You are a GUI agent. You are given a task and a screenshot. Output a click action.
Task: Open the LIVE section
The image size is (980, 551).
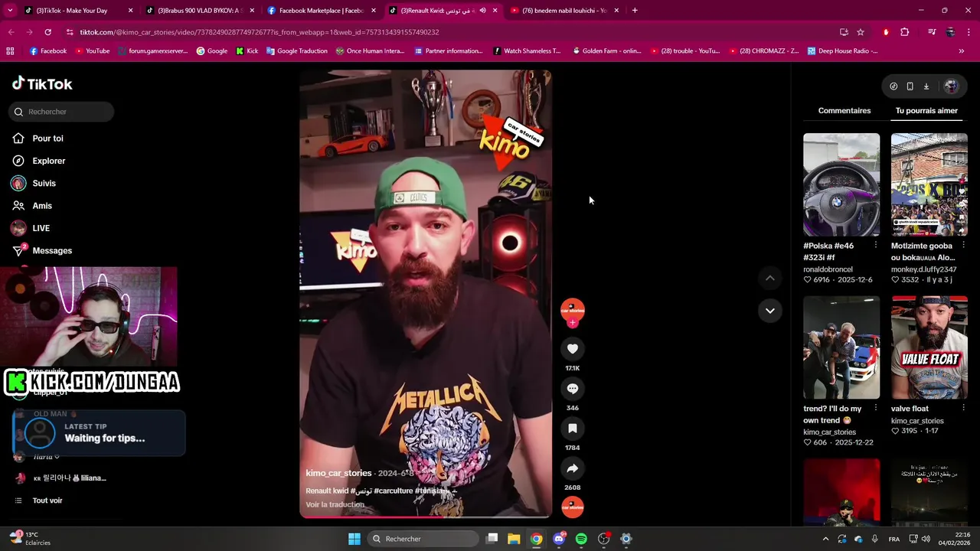tap(41, 228)
